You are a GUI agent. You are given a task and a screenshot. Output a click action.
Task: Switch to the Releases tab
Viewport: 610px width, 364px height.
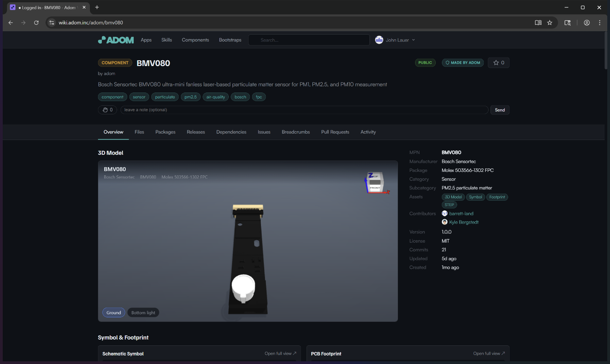pyautogui.click(x=196, y=132)
